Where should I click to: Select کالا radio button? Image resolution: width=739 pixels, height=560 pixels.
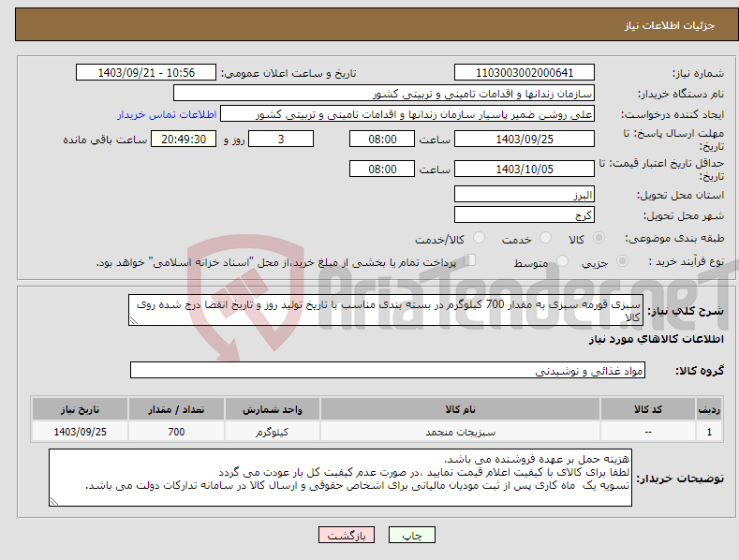tap(599, 238)
